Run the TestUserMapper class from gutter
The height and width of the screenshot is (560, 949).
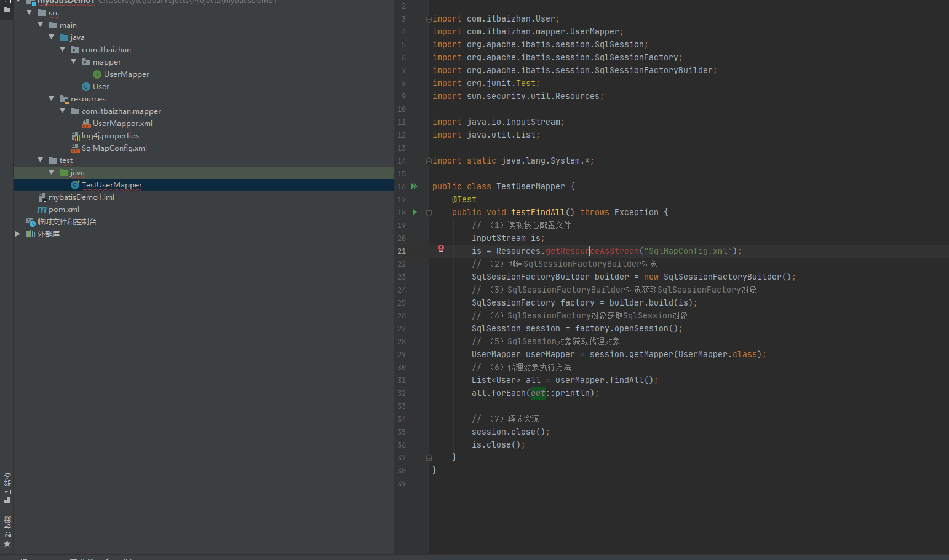point(415,186)
